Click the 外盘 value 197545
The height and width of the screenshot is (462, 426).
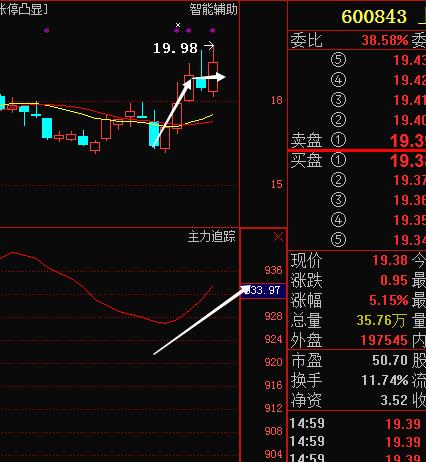coord(384,340)
